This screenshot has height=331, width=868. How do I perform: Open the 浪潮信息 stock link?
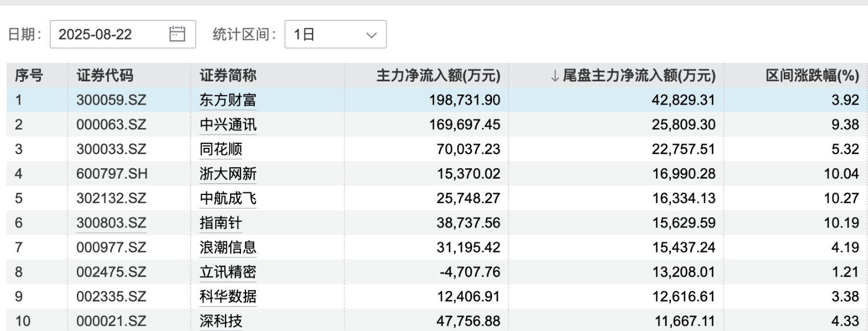pyautogui.click(x=228, y=248)
